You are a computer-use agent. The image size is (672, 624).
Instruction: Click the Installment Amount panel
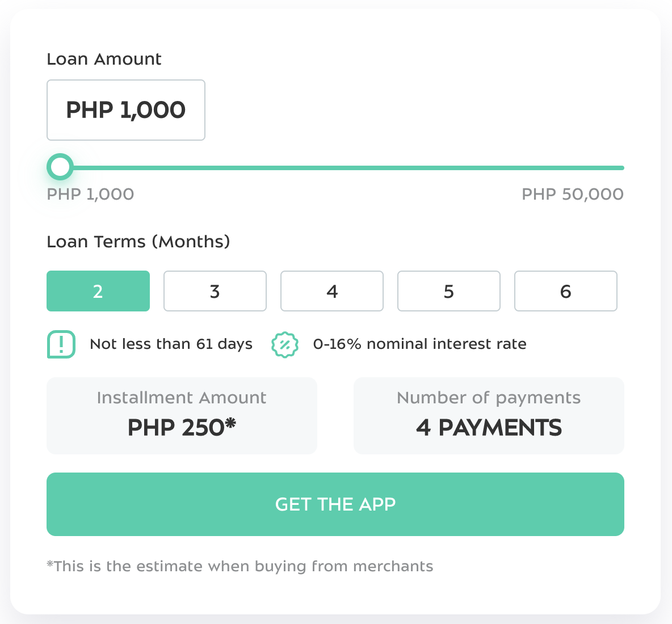click(182, 416)
